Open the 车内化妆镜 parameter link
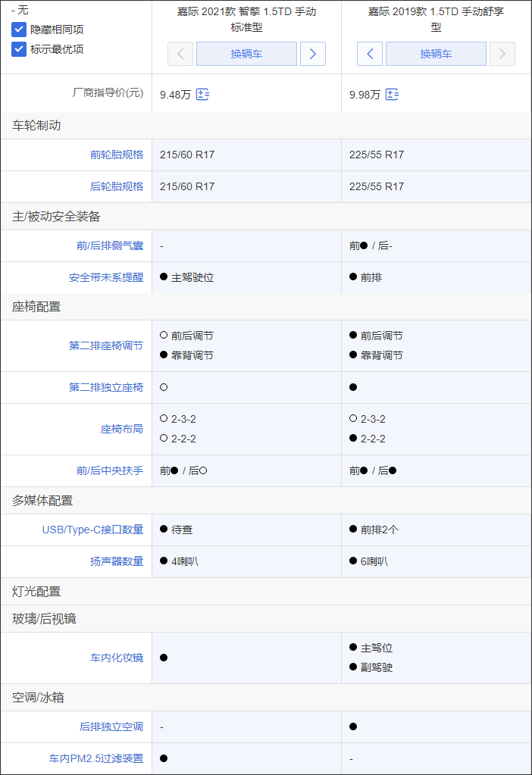Viewport: 532px width, 775px height. [x=117, y=658]
